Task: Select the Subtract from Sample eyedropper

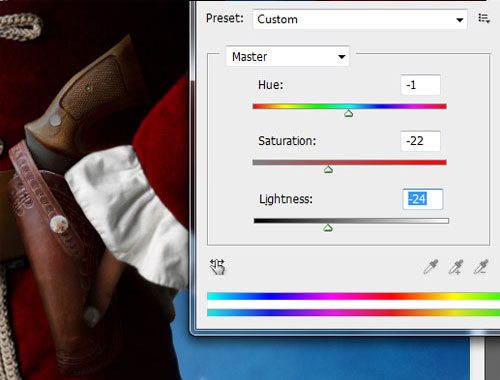Action: (x=481, y=267)
